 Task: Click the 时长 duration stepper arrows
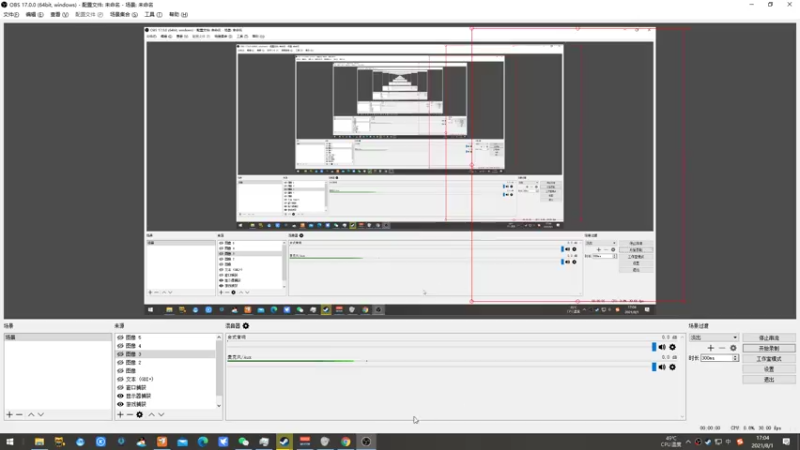click(x=735, y=358)
